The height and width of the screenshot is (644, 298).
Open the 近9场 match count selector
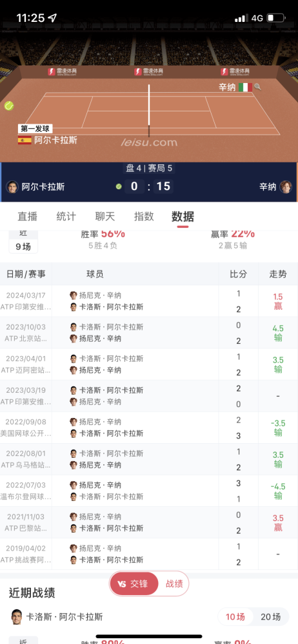pos(23,242)
